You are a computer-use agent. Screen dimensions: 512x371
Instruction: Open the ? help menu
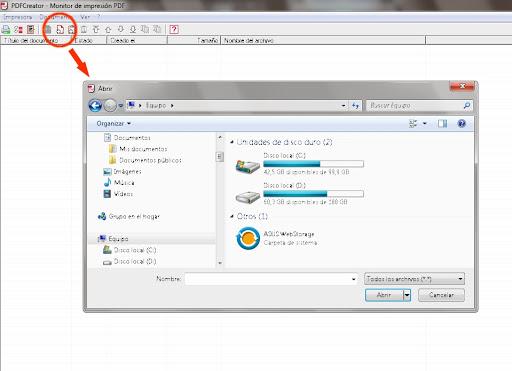point(99,17)
